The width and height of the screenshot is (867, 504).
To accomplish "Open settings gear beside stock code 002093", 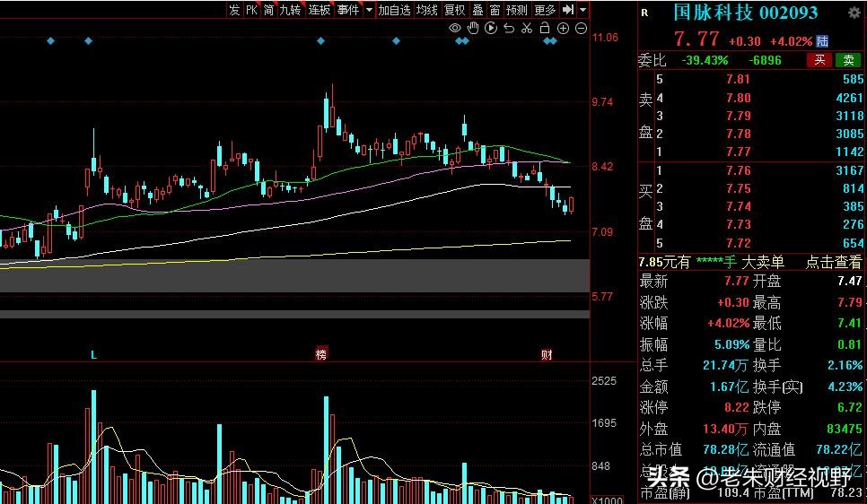I will click(854, 13).
